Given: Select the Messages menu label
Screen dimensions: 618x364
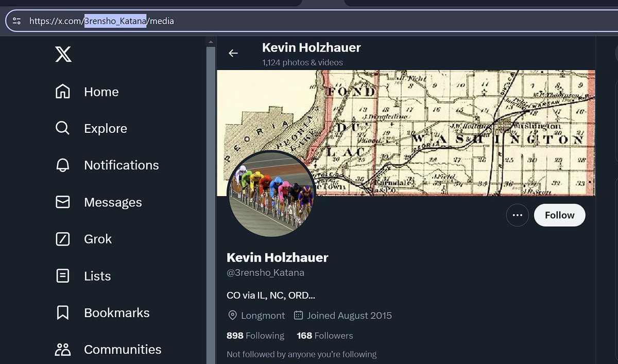Looking at the screenshot, I should [x=113, y=202].
